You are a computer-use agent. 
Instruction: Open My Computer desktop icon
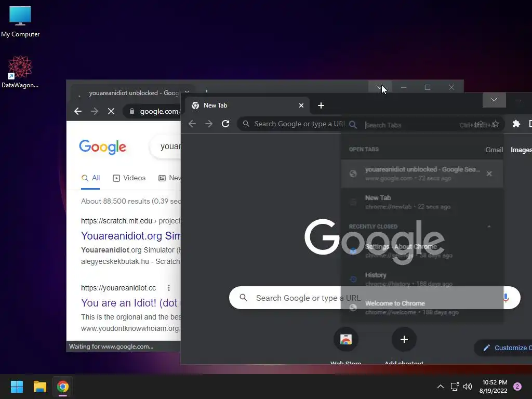tap(20, 22)
